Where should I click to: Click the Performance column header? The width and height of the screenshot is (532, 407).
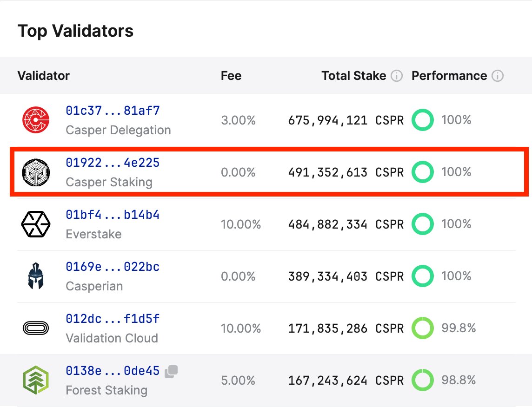click(x=449, y=76)
